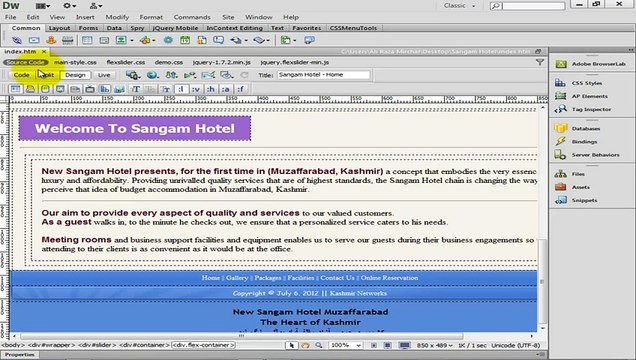Image resolution: width=636 pixels, height=360 pixels.
Task: Open the Layout menu dropdown in title bar
Action: click(x=43, y=6)
